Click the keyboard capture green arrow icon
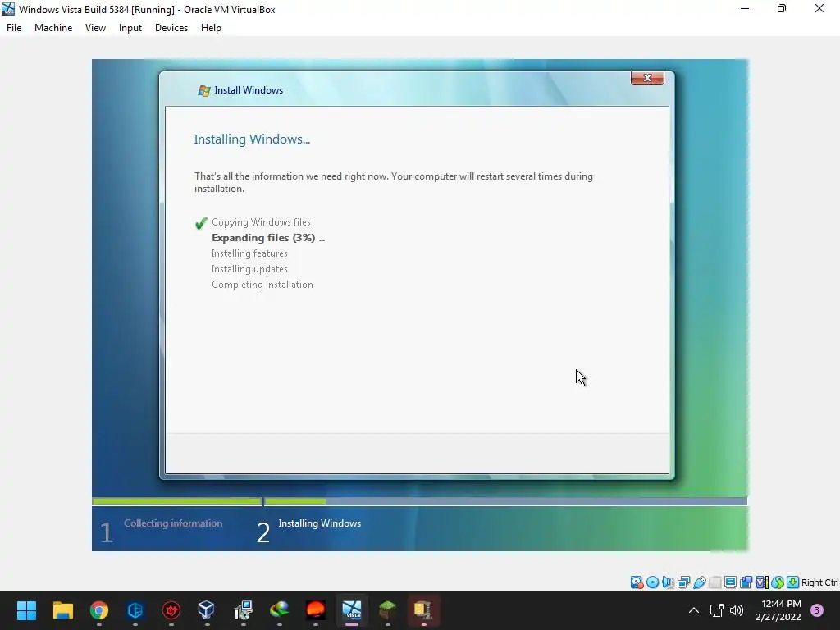Screen dimensions: 840x630 (x=793, y=582)
